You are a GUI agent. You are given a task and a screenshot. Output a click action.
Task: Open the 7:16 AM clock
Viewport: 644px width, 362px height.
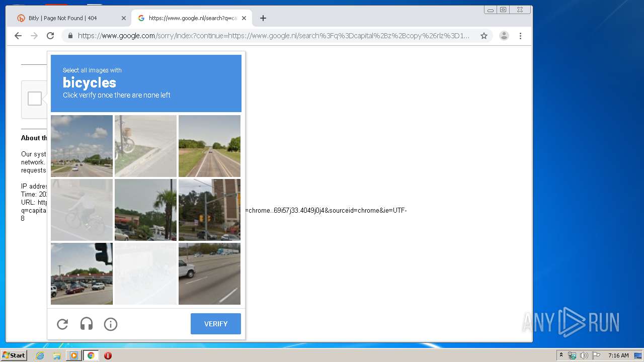click(618, 355)
